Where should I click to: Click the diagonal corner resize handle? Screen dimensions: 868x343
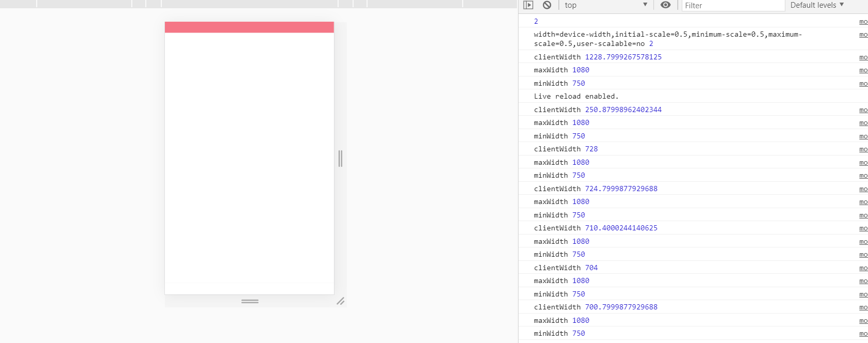(340, 301)
